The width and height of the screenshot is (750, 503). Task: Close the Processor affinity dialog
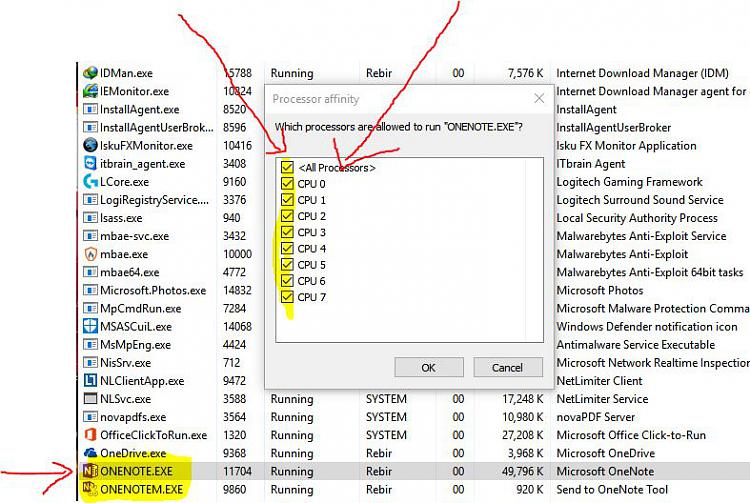(539, 98)
